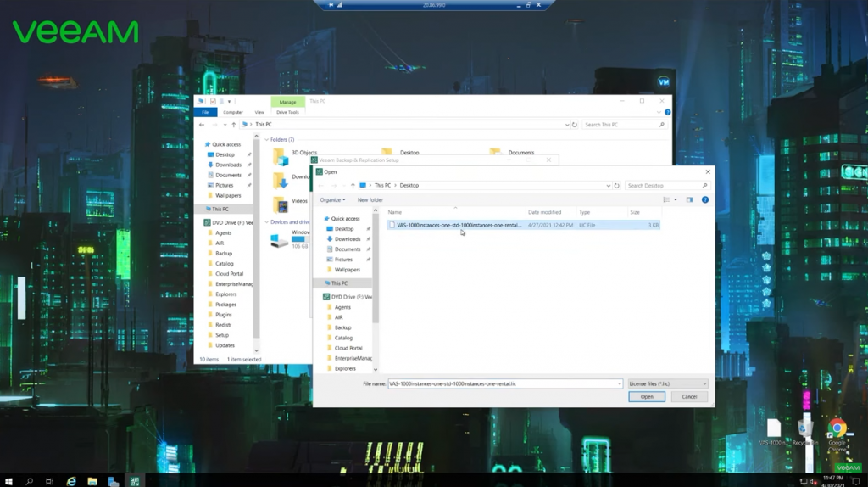Open the License files type dropdown

(667, 384)
